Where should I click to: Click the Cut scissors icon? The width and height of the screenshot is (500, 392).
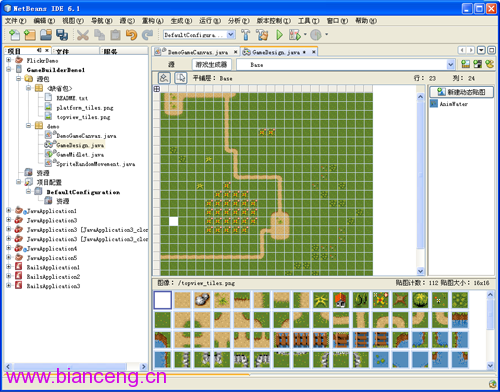(83, 35)
